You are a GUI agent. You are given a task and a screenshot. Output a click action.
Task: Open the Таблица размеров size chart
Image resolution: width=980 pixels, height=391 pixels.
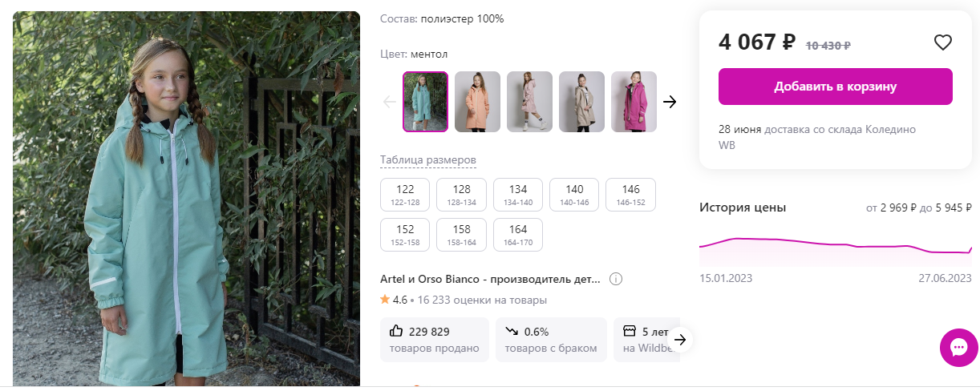[x=428, y=160]
